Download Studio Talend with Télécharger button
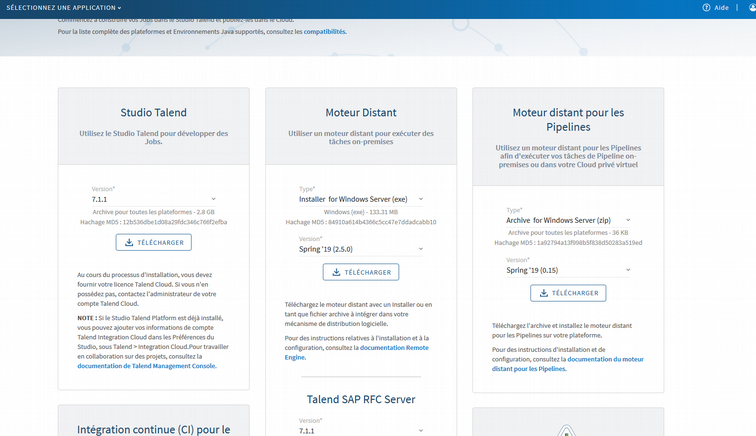756x436 pixels. coord(153,242)
